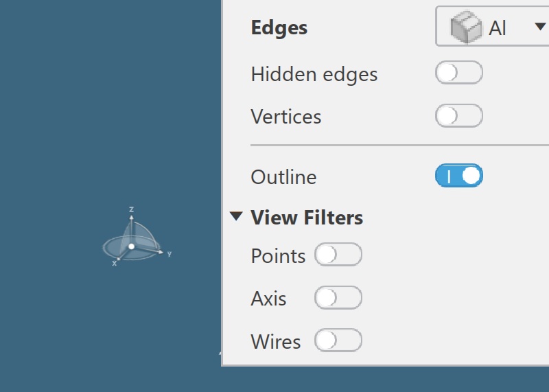Click the Hidden edges label text
Viewport: 549px width, 392px height.
314,74
